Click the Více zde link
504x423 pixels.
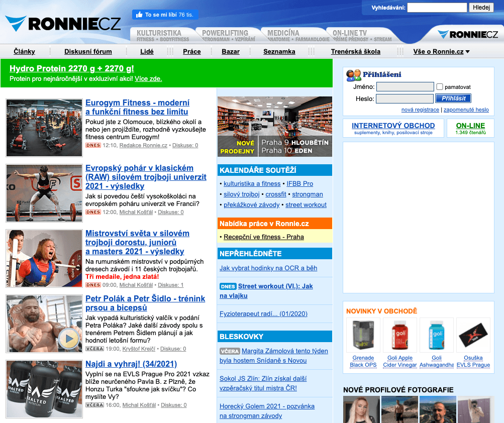(x=148, y=79)
